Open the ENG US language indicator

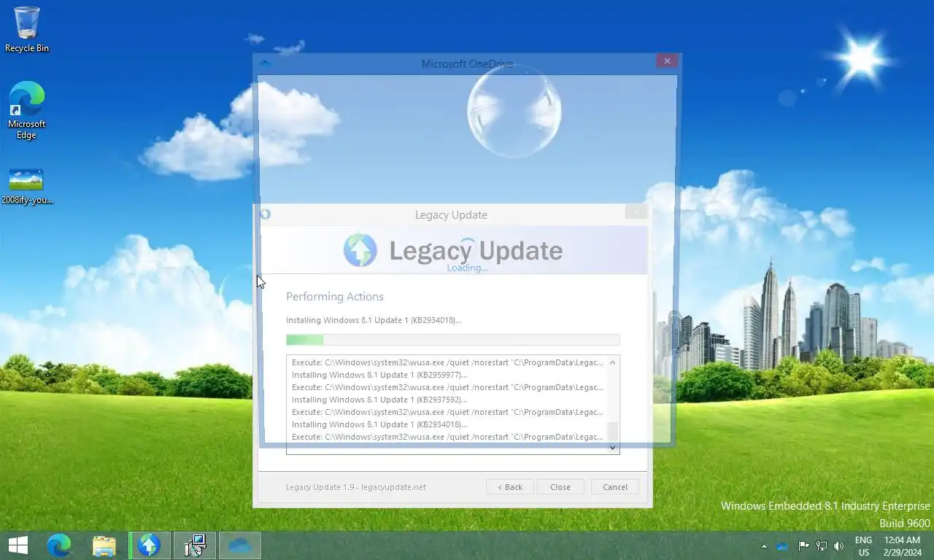pyautogui.click(x=864, y=546)
